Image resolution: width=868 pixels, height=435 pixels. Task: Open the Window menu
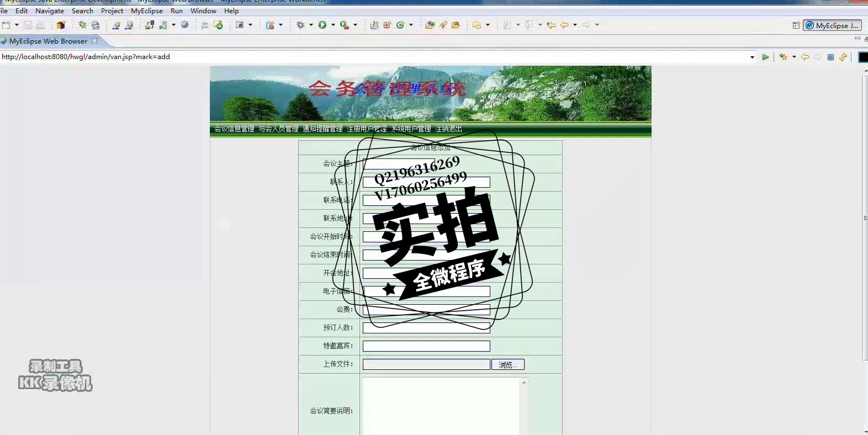click(x=203, y=11)
